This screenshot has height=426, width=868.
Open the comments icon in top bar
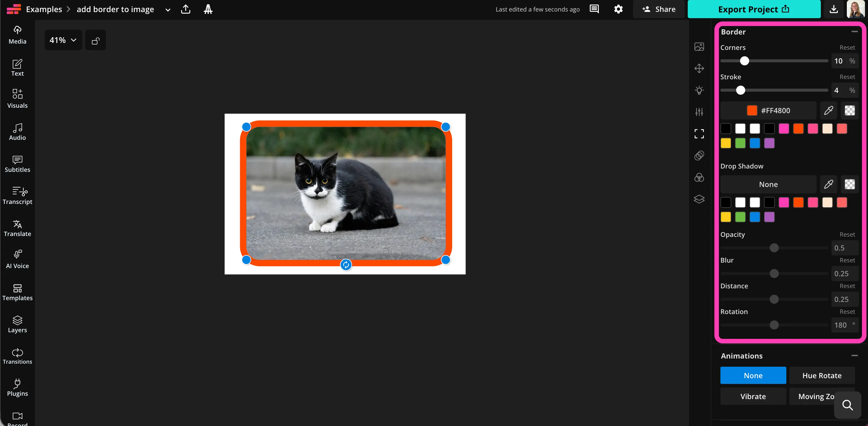tap(594, 9)
